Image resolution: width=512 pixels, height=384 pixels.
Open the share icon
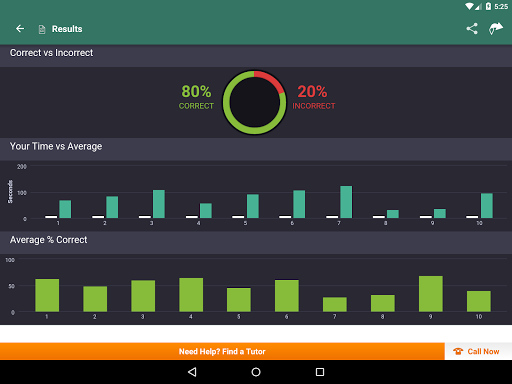point(472,29)
